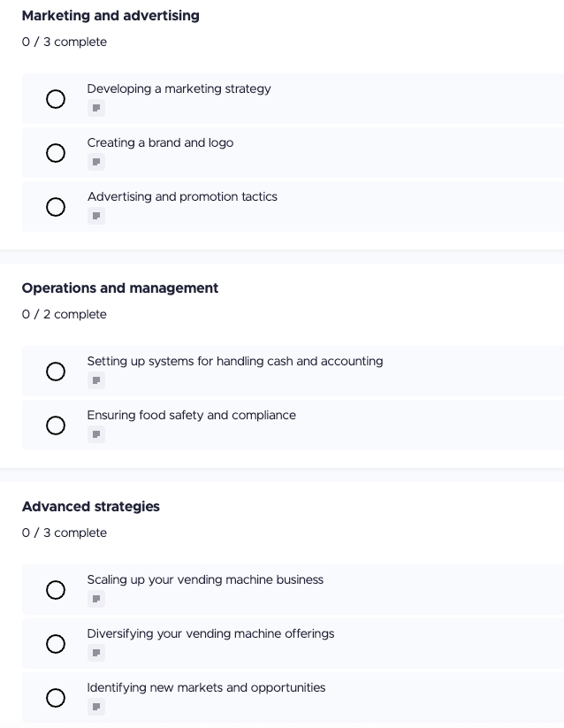Image resolution: width=564 pixels, height=728 pixels.
Task: Tick Diversifying your vending machine offerings circle
Action: (56, 644)
